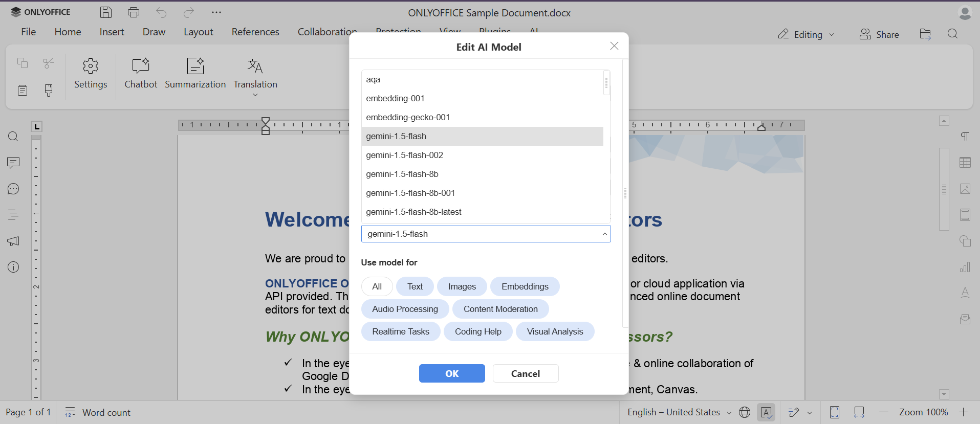The width and height of the screenshot is (980, 424).
Task: Confirm the dialog with OK
Action: pos(452,373)
